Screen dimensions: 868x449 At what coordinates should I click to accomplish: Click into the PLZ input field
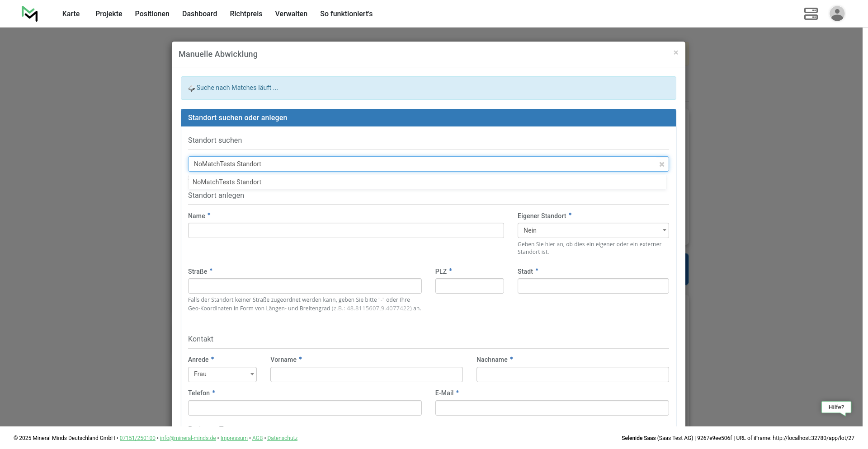coord(469,286)
